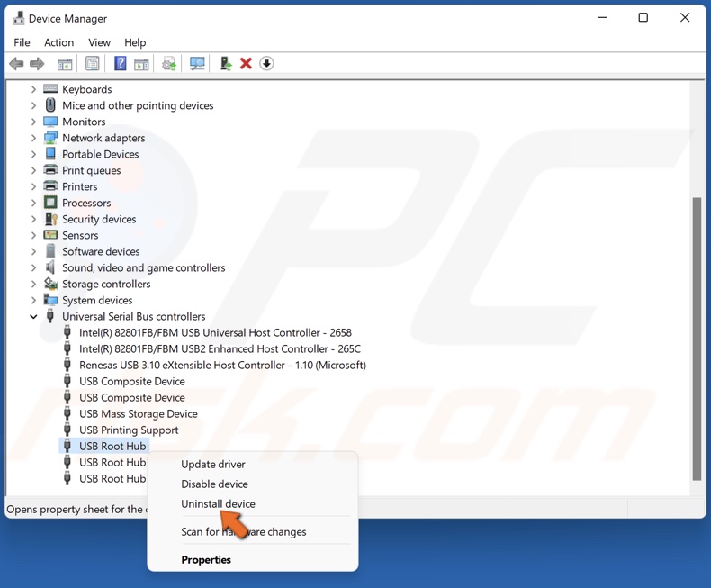Expand the Storage controllers category

tap(33, 284)
